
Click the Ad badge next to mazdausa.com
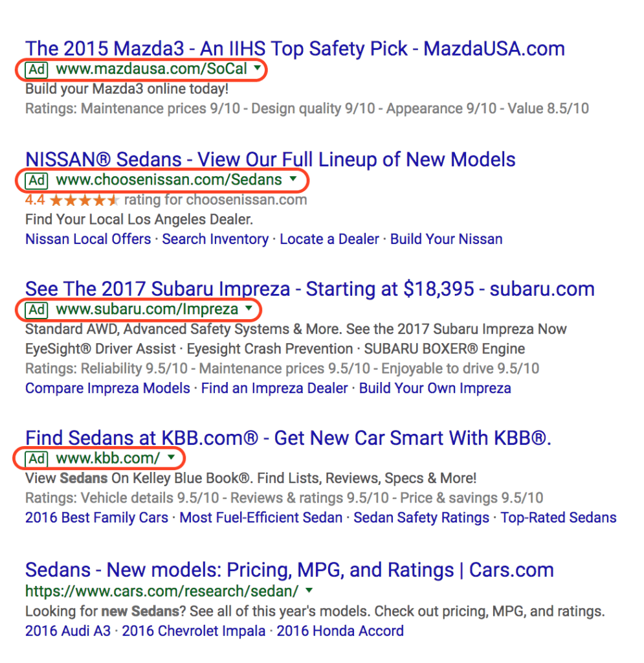(x=37, y=69)
